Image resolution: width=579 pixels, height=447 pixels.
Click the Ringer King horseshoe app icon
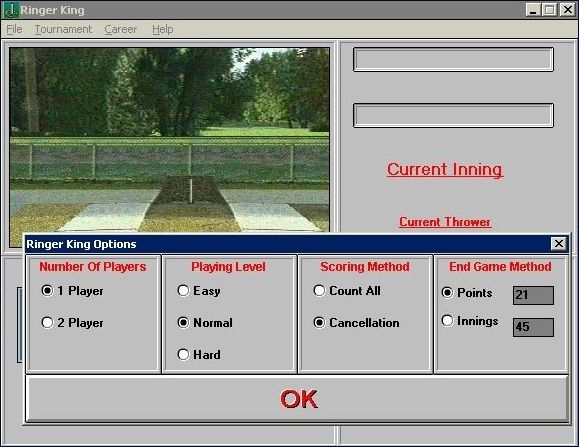click(x=10, y=10)
